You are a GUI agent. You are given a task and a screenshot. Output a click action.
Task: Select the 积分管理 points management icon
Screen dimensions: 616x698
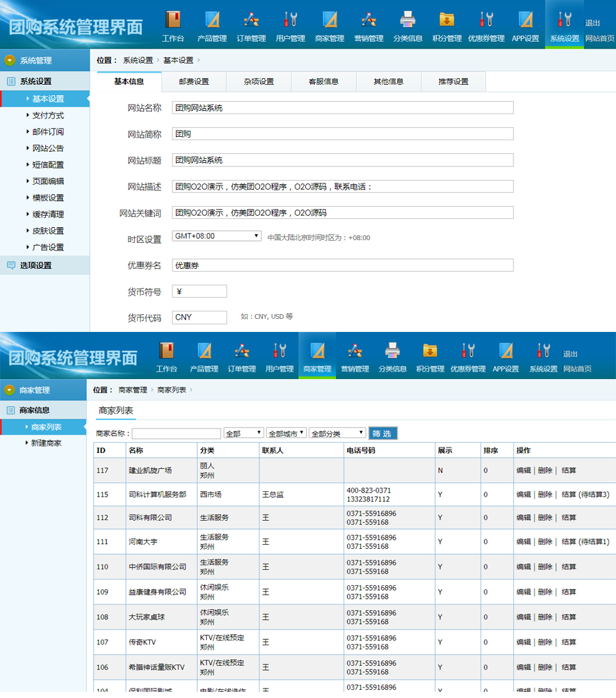[x=446, y=25]
